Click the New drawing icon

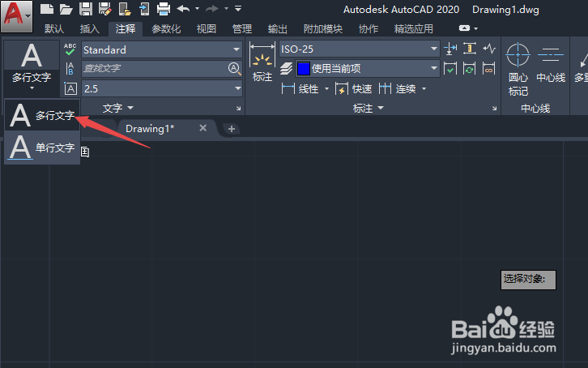46,9
